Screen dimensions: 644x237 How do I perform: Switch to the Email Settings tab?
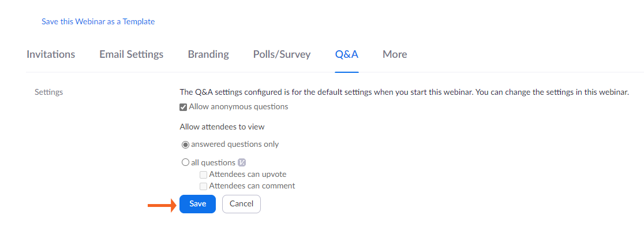(131, 54)
